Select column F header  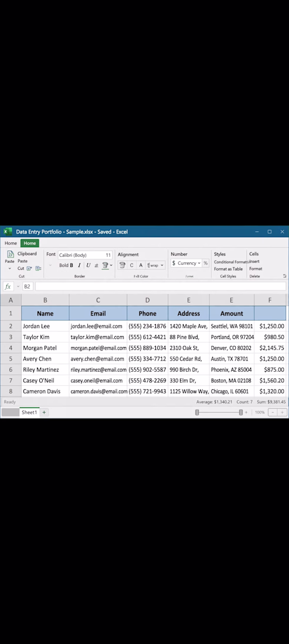point(270,300)
